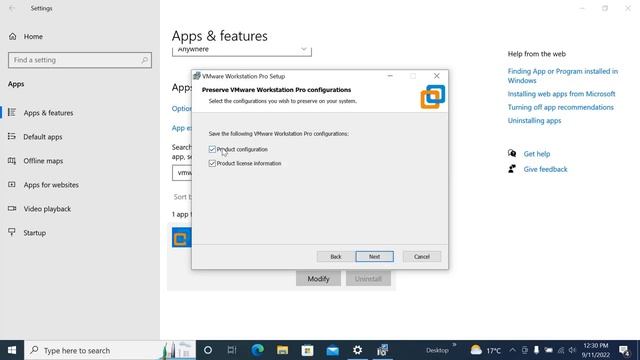
Task: Open weather widget showing 17°C
Action: pos(485,350)
